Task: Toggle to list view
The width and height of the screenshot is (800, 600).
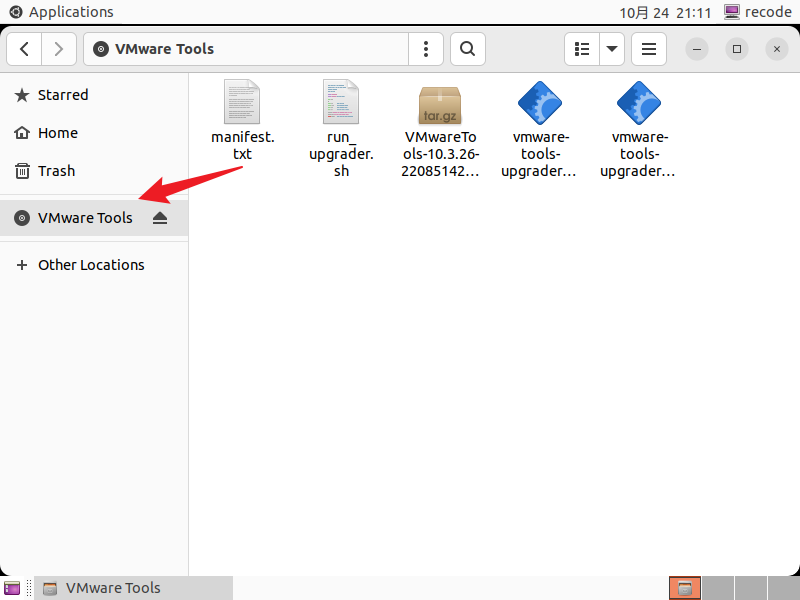Action: pyautogui.click(x=582, y=48)
